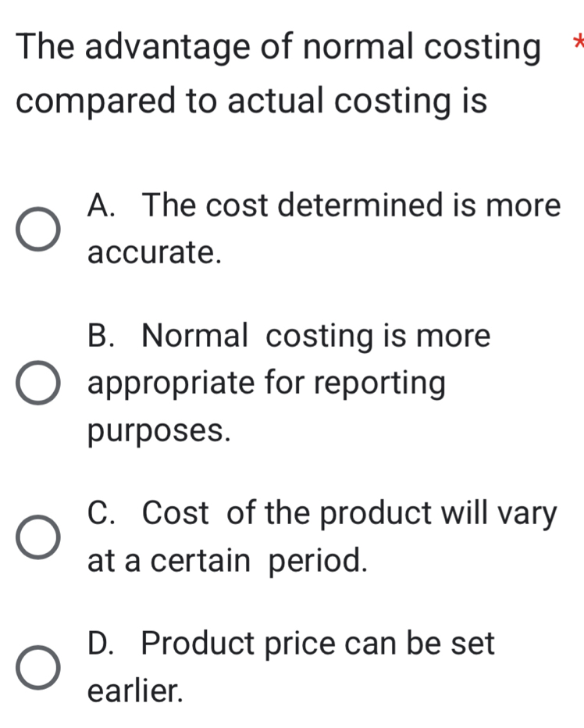Viewport: 584px width, 728px height.
Task: Choose option C radio button
Action: click(x=37, y=537)
